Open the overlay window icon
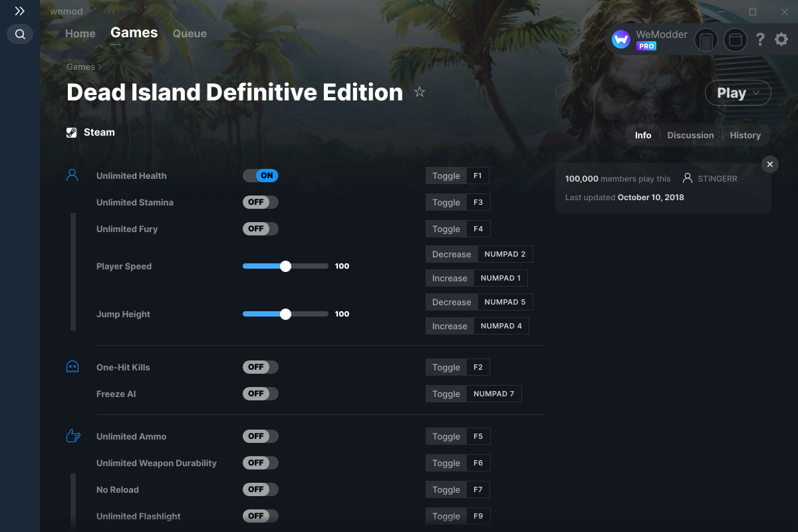This screenshot has width=798, height=532. pyautogui.click(x=735, y=40)
